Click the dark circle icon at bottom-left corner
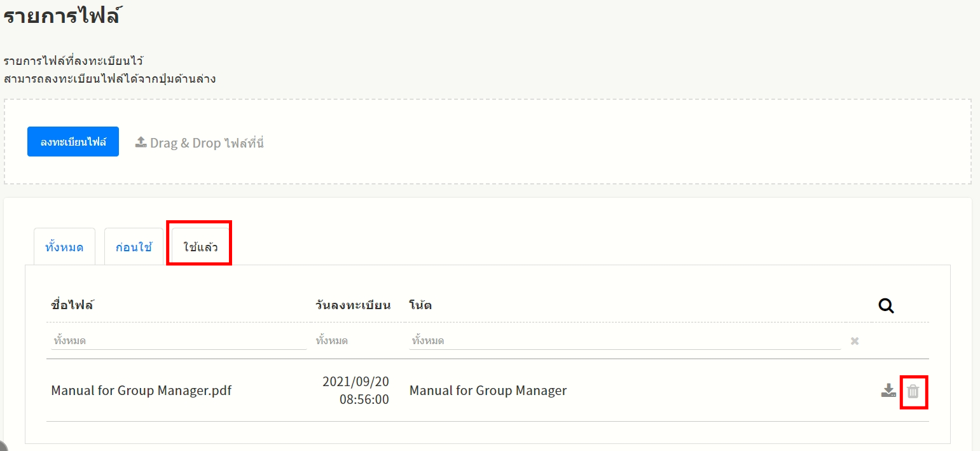The width and height of the screenshot is (980, 451). [x=3, y=447]
